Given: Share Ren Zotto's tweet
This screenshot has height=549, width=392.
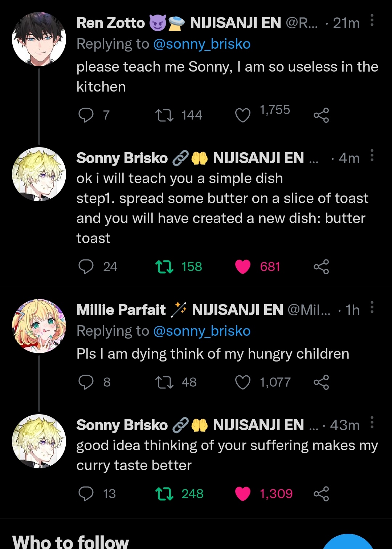Looking at the screenshot, I should pyautogui.click(x=321, y=115).
